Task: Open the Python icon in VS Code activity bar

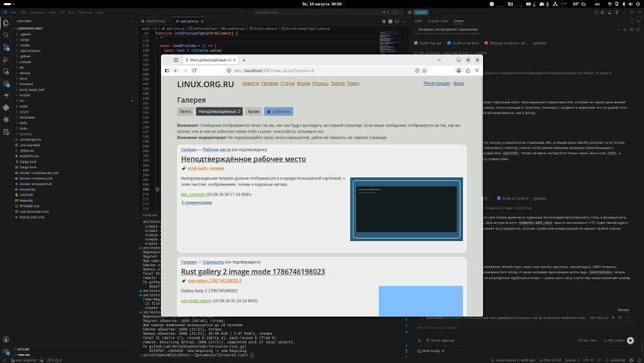Action: (x=6, y=108)
